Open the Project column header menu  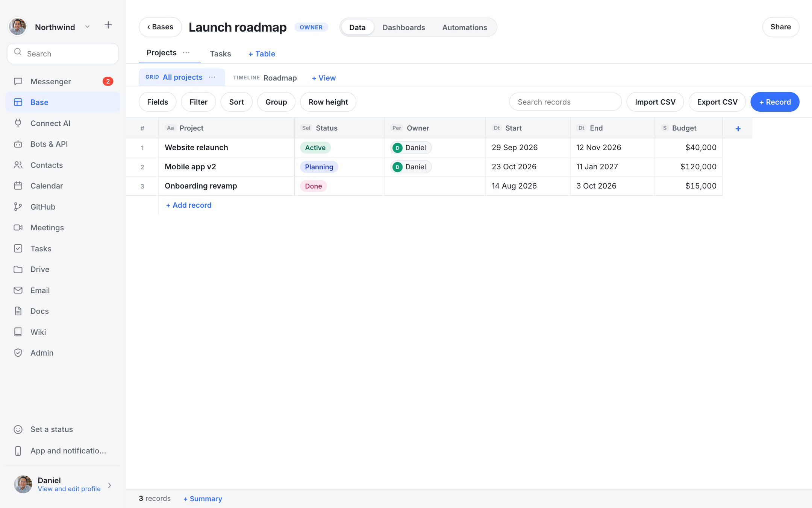[226, 128]
